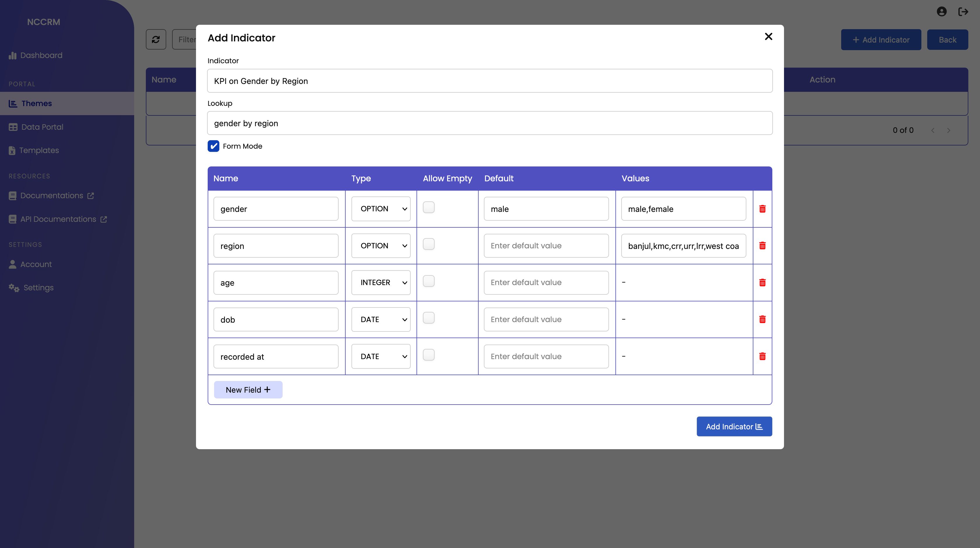Open Data Portal in the sidebar
This screenshot has height=548, width=980.
36,127
